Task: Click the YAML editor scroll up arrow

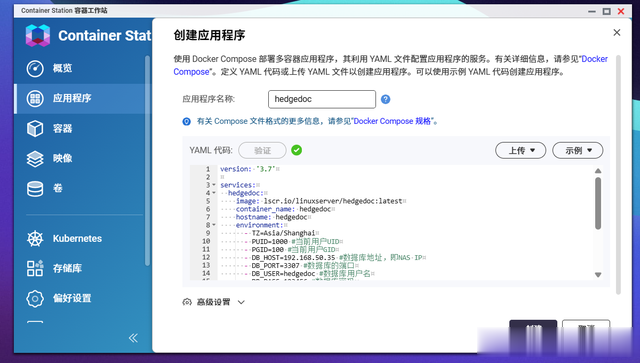Action: click(x=598, y=171)
